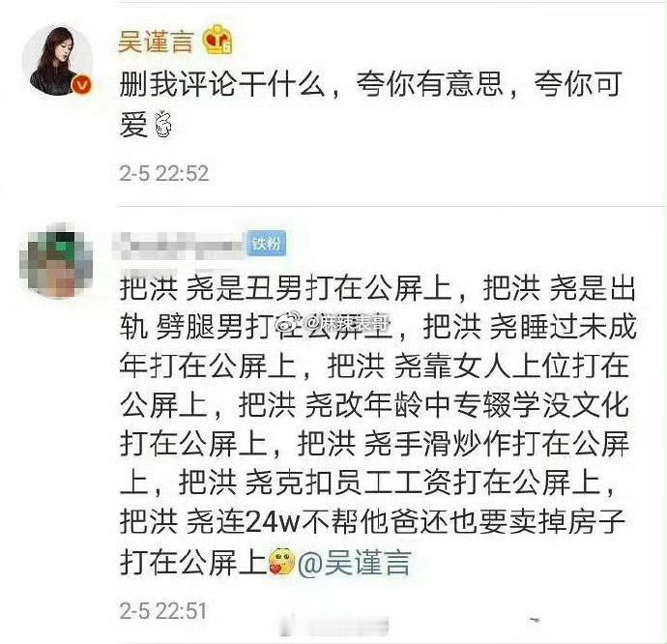Open the @吴谨言 mention link
Screen dimensions: 667x644
tap(354, 563)
